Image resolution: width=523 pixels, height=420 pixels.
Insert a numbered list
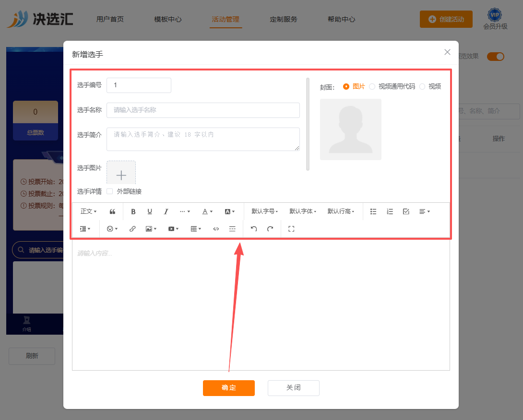point(390,211)
